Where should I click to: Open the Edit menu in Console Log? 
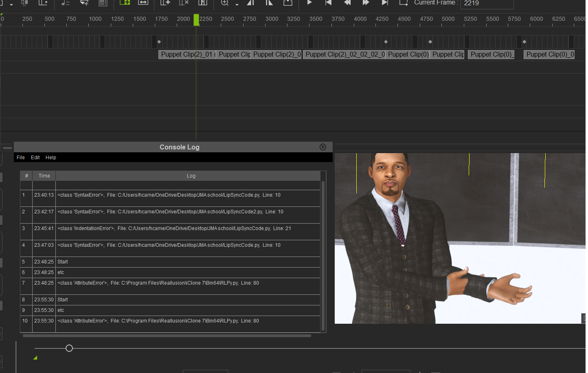tap(35, 158)
